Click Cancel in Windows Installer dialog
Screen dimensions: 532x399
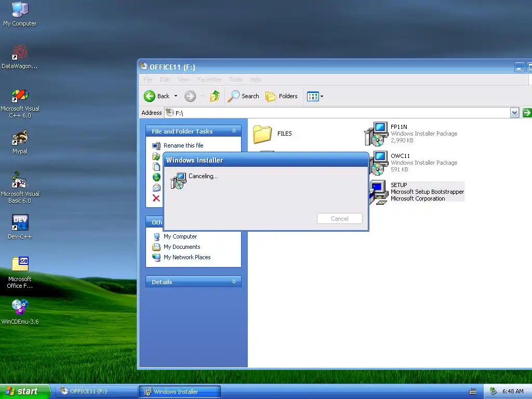pyautogui.click(x=340, y=219)
